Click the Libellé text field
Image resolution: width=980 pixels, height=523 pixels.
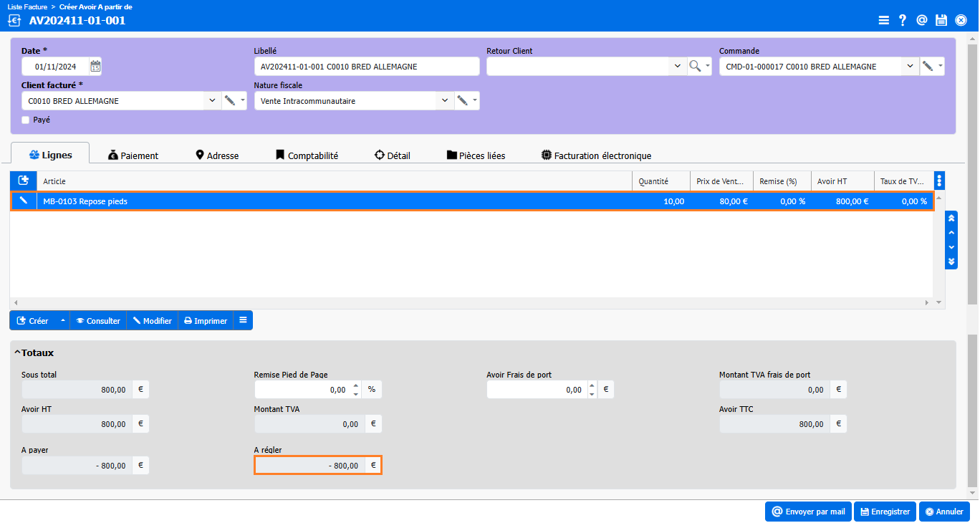[x=366, y=67]
